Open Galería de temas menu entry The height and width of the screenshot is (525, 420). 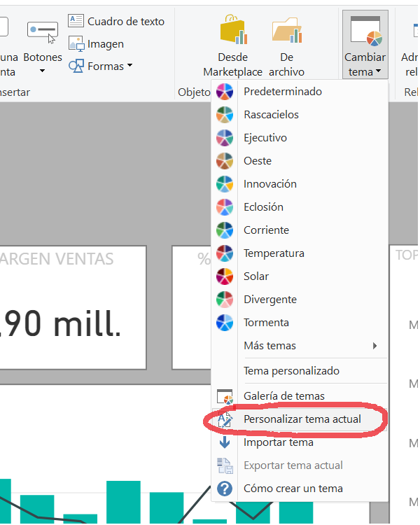(x=300, y=396)
